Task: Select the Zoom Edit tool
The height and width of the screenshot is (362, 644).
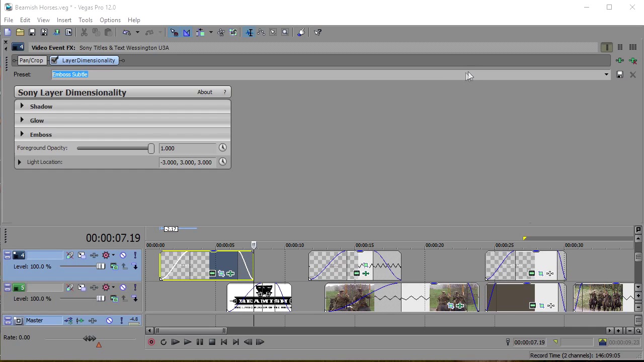Action: coord(285,32)
